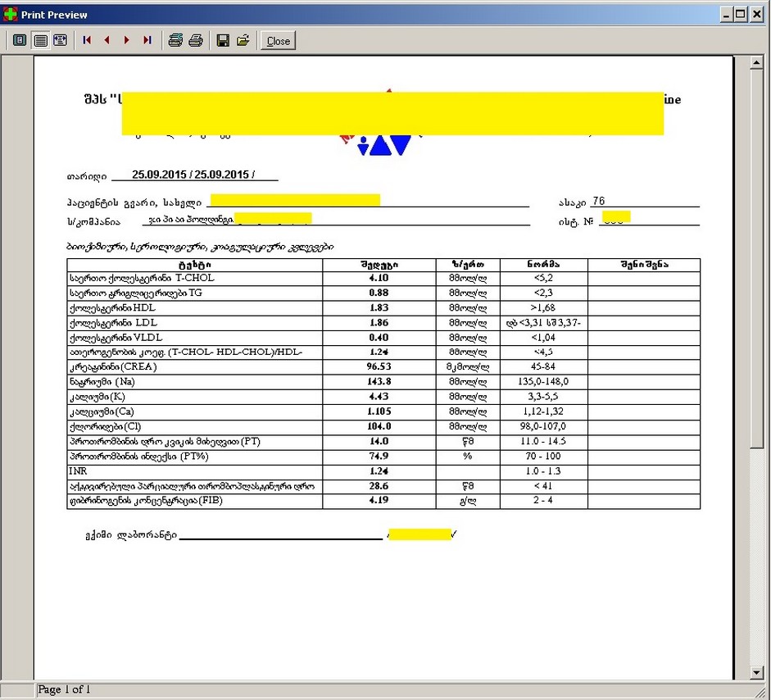The height and width of the screenshot is (700, 771).
Task: Close the Print Preview window via X
Action: click(x=757, y=15)
